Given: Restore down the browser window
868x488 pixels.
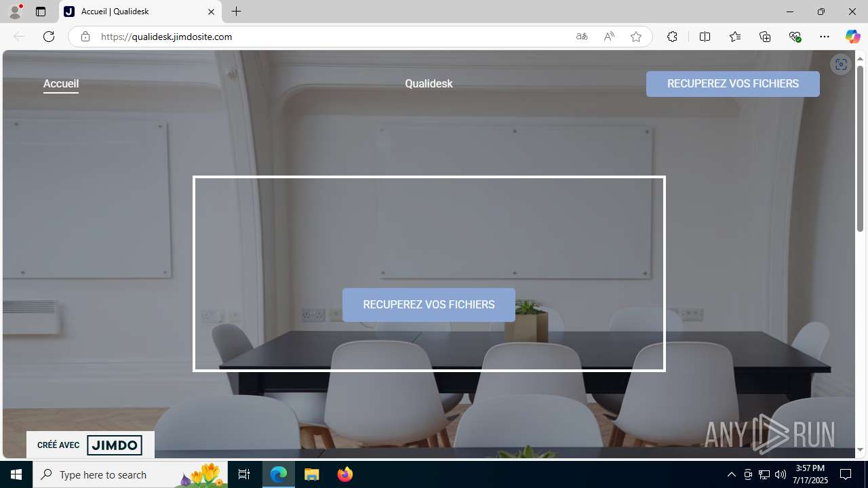Looking at the screenshot, I should [x=821, y=12].
